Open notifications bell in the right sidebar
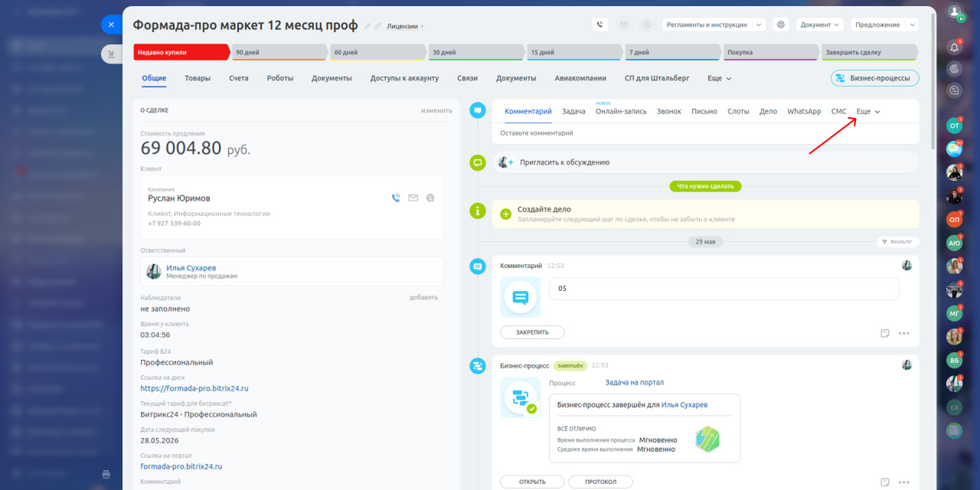This screenshot has width=980, height=490. point(954,47)
